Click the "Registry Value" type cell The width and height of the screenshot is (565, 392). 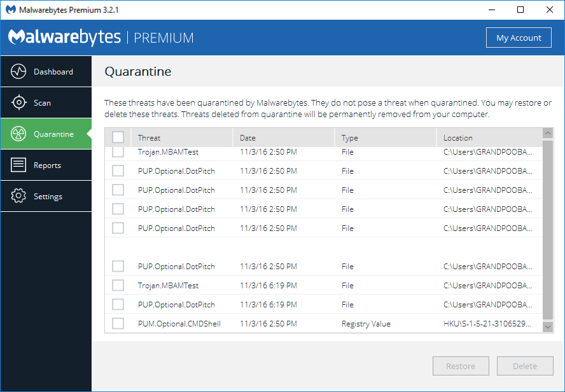click(366, 323)
